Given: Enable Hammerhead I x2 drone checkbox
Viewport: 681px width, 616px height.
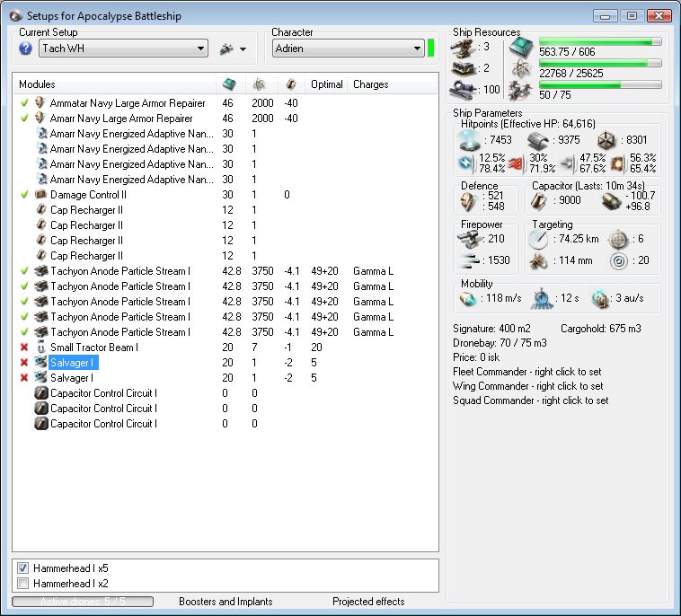Looking at the screenshot, I should pos(23,583).
